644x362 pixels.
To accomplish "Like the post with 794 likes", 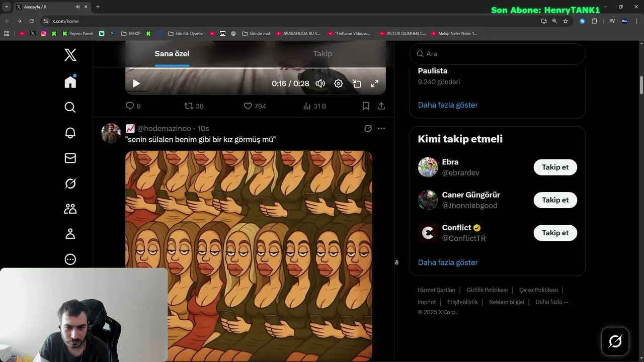I will pyautogui.click(x=255, y=106).
